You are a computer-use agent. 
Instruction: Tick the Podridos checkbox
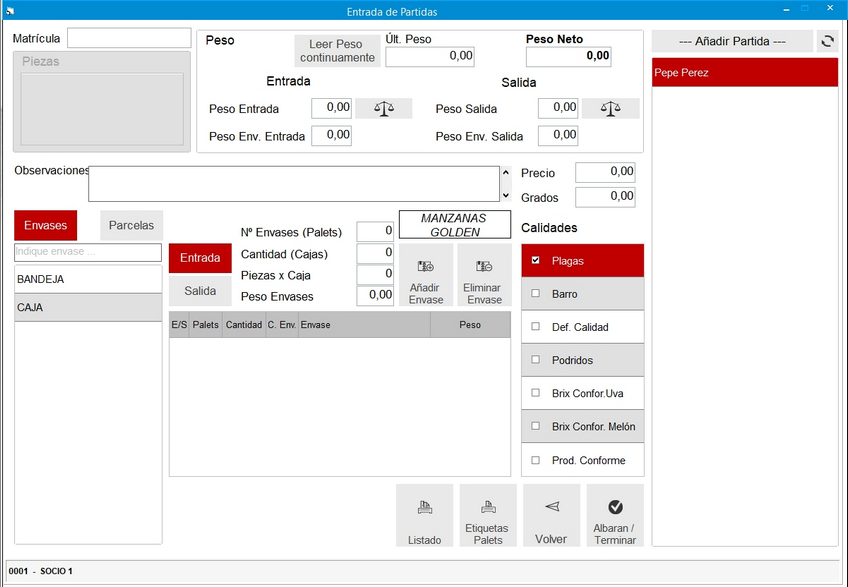click(x=535, y=359)
